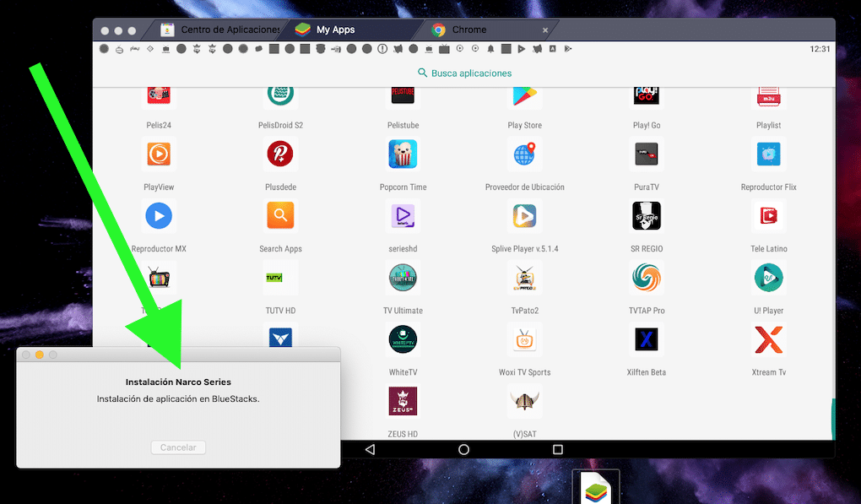Switch to the Chrome tab
Image resolution: width=861 pixels, height=504 pixels.
click(468, 30)
